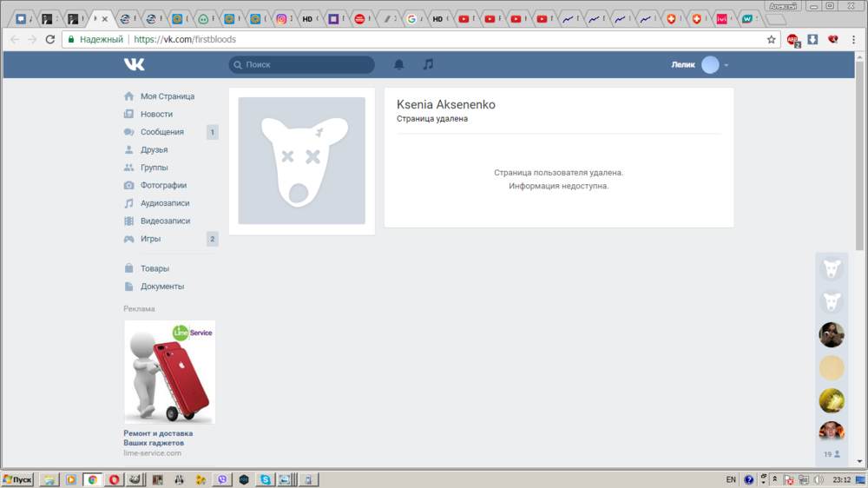Viewport: 868px width, 488px height.
Task: Open the Игры section
Action: point(150,239)
